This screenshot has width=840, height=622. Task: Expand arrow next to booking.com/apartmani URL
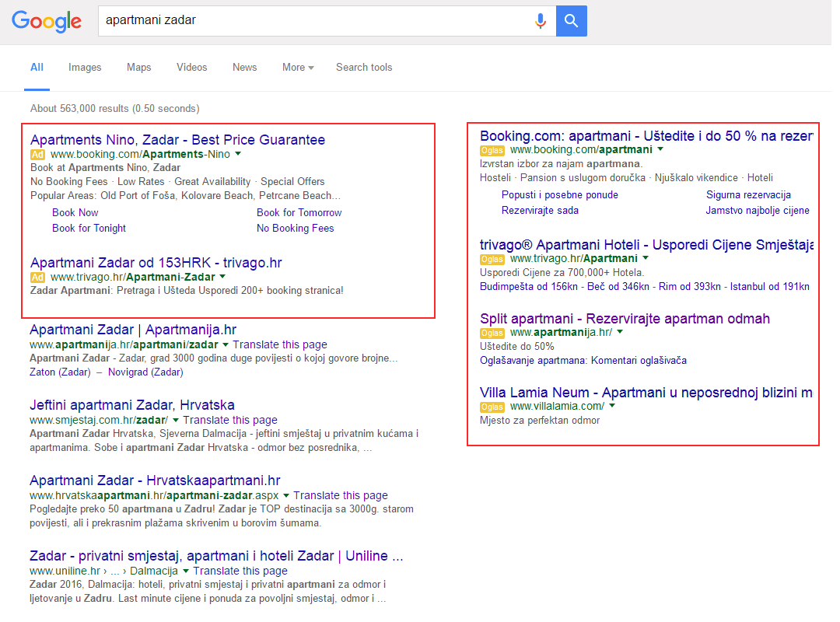(x=660, y=149)
